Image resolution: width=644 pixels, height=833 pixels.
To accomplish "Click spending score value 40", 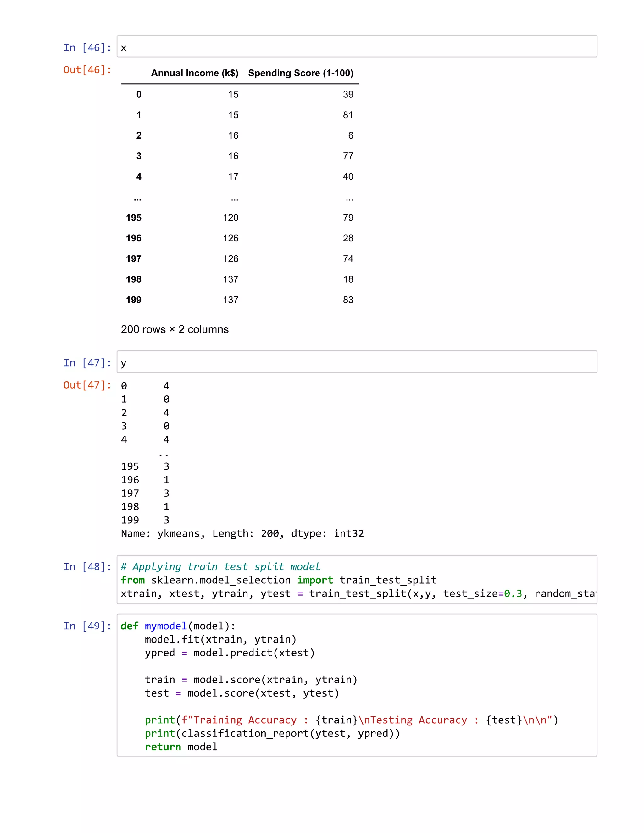I will click(348, 177).
